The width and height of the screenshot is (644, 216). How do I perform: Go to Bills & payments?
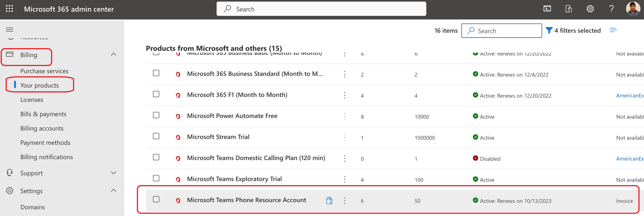pyautogui.click(x=43, y=114)
